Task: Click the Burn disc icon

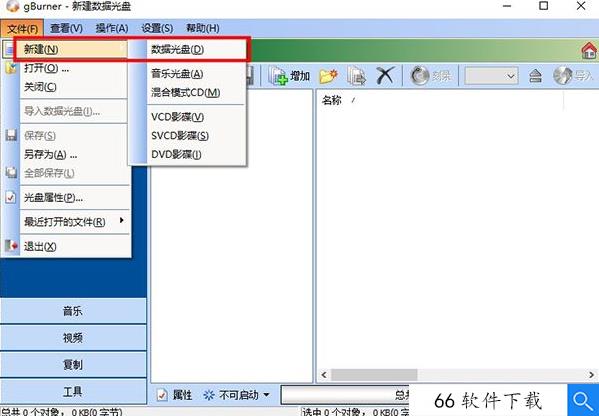Action: (x=420, y=76)
